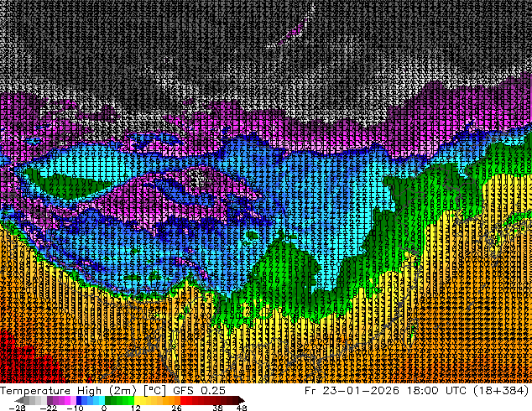Image resolution: width=532 pixels, height=411 pixels.
Task: Click the forecast date "Fr 23-01-2026"
Action: pyautogui.click(x=352, y=391)
